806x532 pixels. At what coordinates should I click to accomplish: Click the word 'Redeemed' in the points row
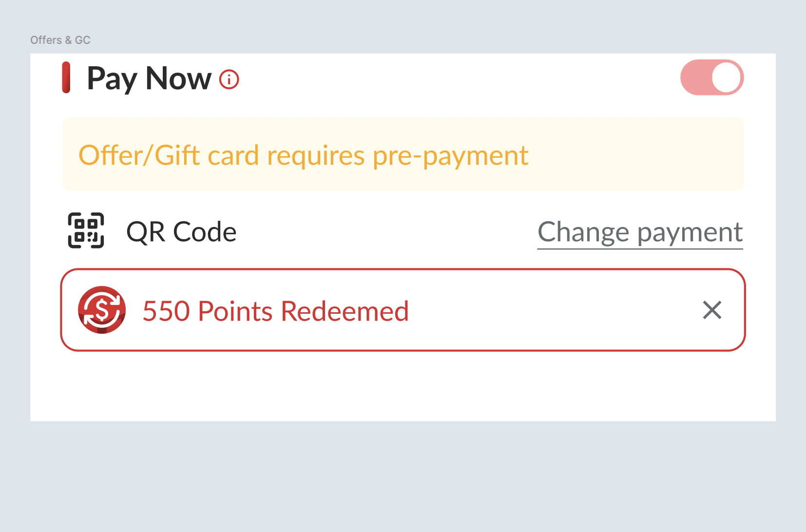pyautogui.click(x=345, y=311)
